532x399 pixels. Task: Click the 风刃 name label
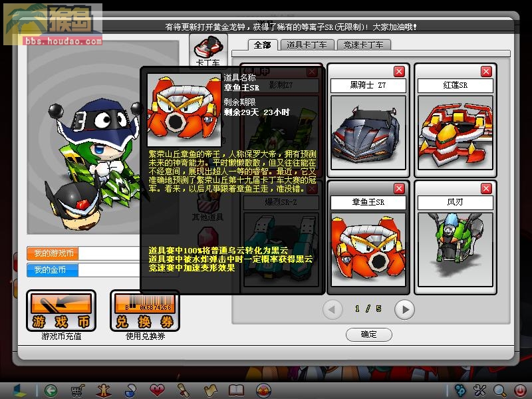tap(456, 202)
